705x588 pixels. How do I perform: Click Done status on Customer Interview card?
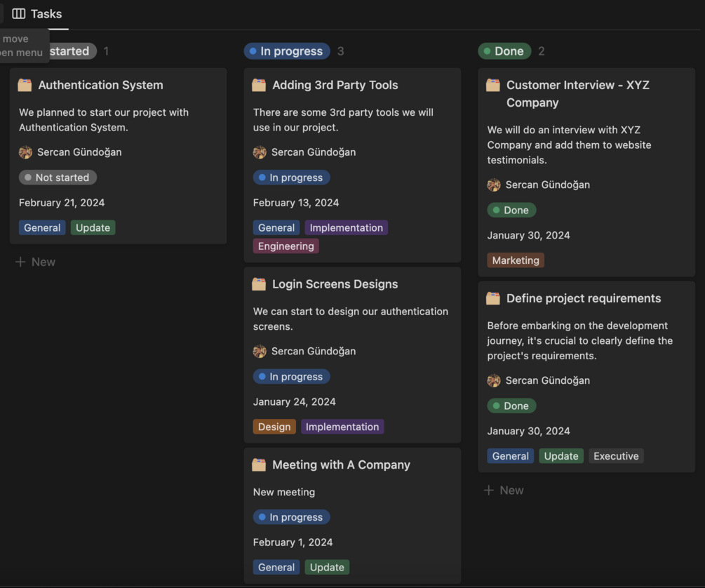(511, 210)
